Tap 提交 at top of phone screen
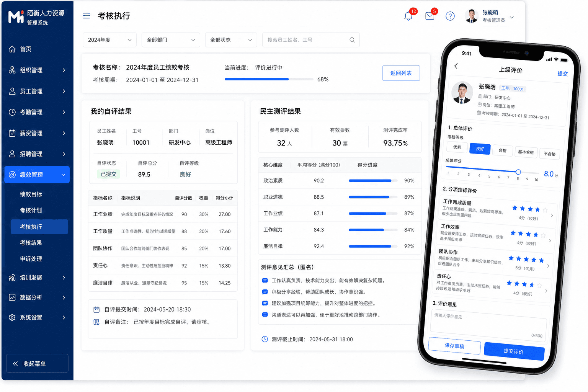The height and width of the screenshot is (392, 588). pos(562,73)
